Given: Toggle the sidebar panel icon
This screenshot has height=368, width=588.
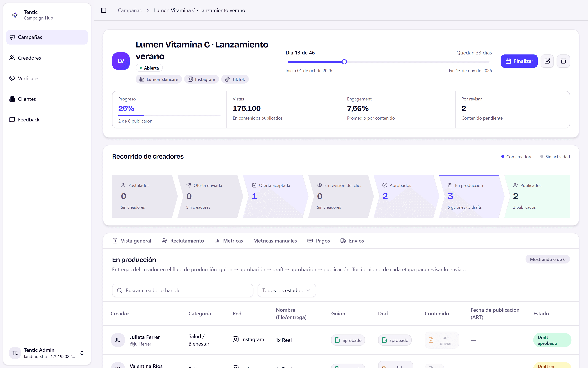Looking at the screenshot, I should pyautogui.click(x=103, y=10).
